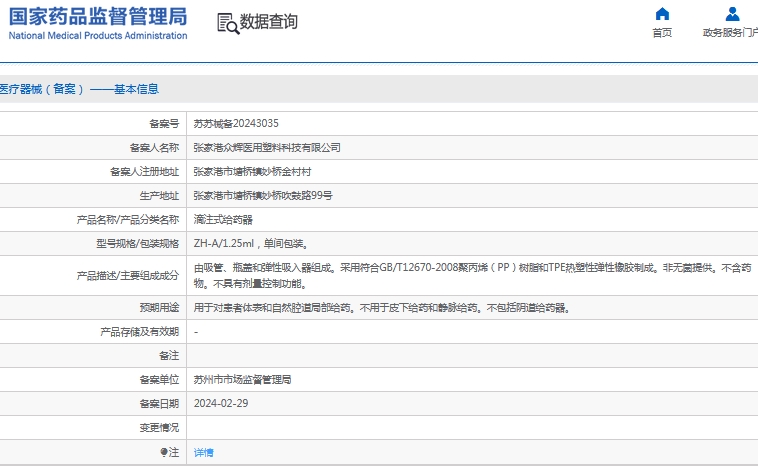Click the 产品名称/产品分类名称 label
The height and width of the screenshot is (472, 758).
[128, 220]
